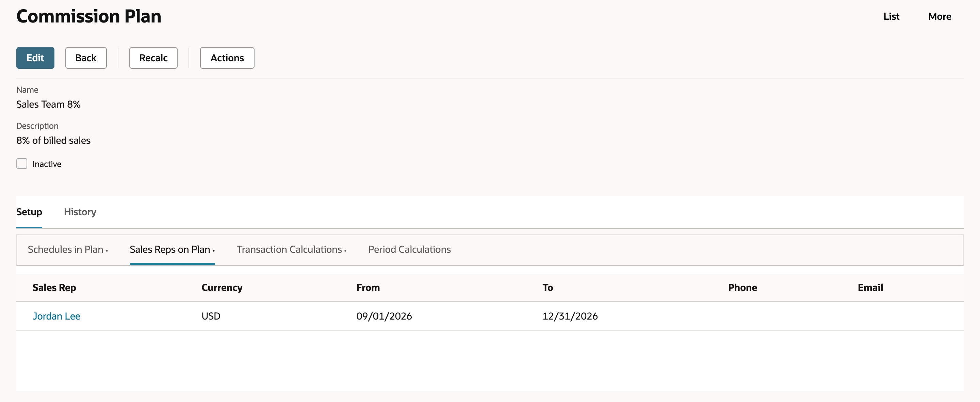
Task: Click the 8% of billed sales description
Action: (53, 141)
